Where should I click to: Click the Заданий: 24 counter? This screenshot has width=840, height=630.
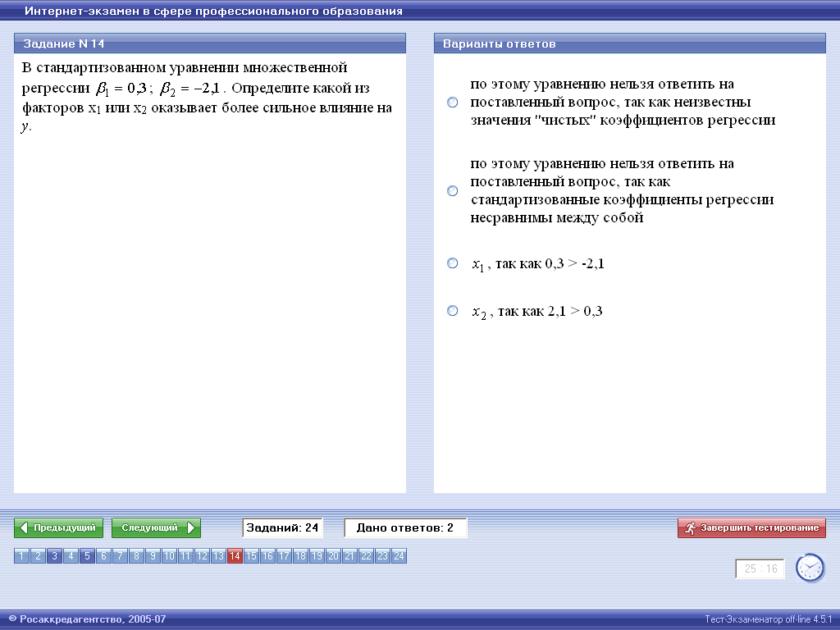(x=282, y=527)
